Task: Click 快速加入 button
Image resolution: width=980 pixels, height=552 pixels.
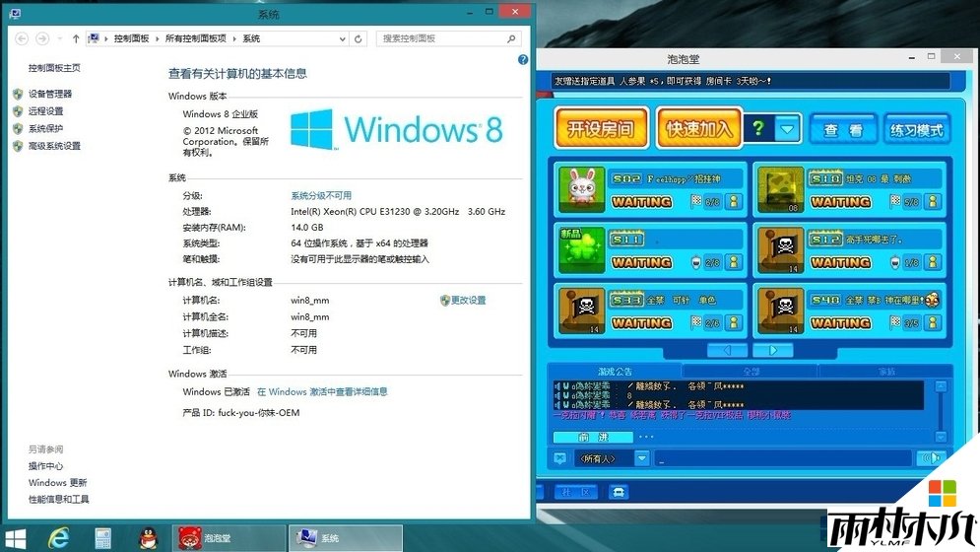Action: pos(699,129)
